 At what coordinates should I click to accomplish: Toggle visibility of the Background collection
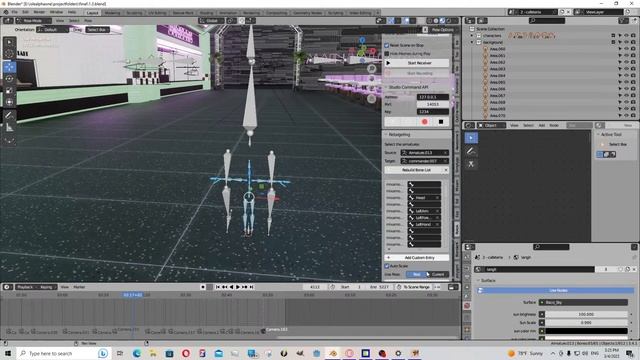pos(627,42)
